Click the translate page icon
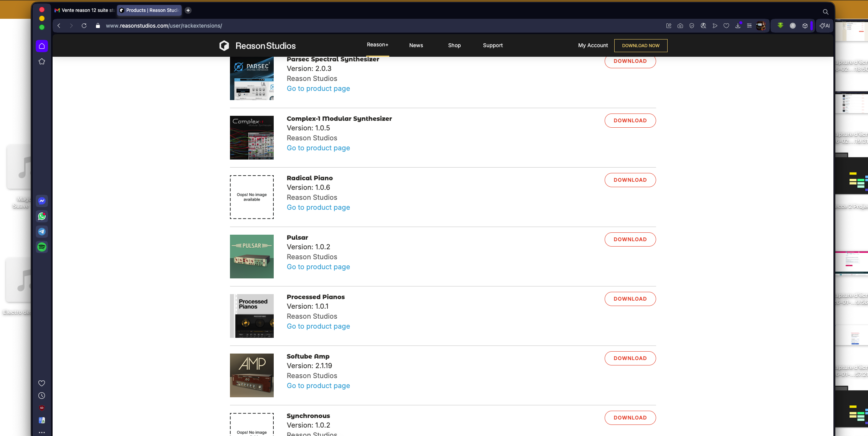 click(703, 26)
